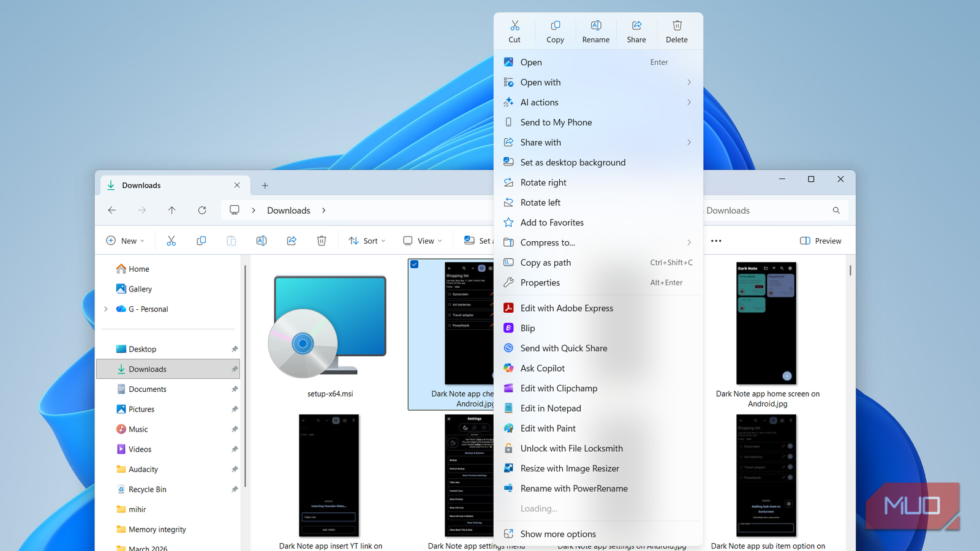Expand Compress to submenu

click(x=598, y=242)
